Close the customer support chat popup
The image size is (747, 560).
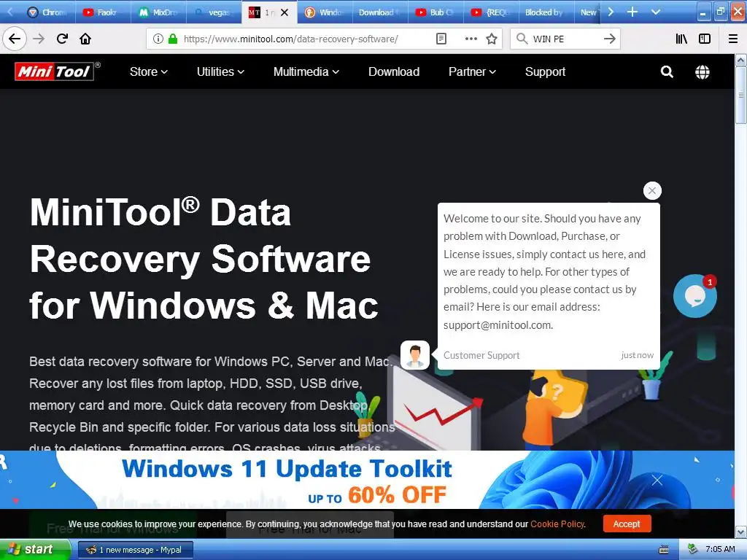[x=652, y=190]
